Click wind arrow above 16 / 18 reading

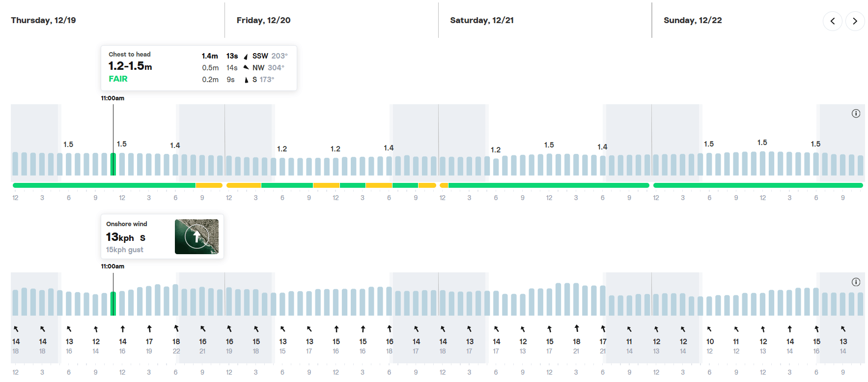390,329
